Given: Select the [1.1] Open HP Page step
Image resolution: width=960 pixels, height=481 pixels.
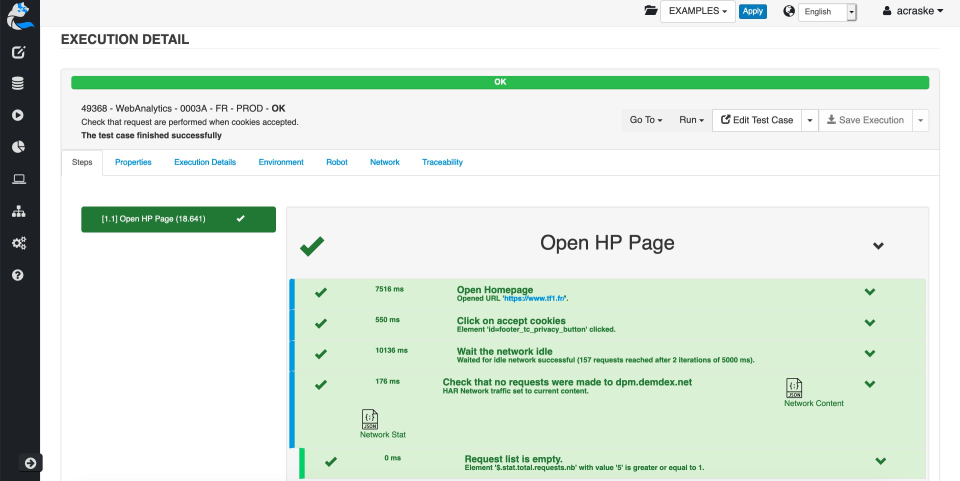Looking at the screenshot, I should [178, 219].
